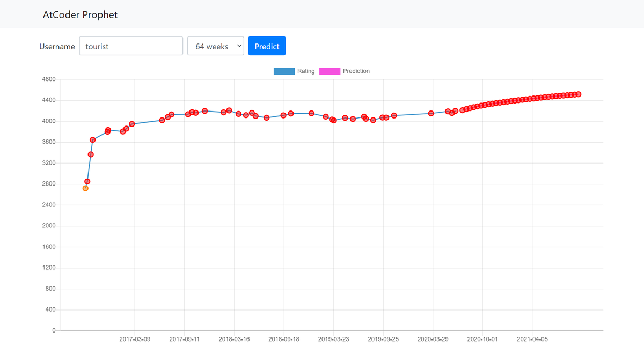
Task: Click the 3600 y-axis label
Action: point(49,142)
